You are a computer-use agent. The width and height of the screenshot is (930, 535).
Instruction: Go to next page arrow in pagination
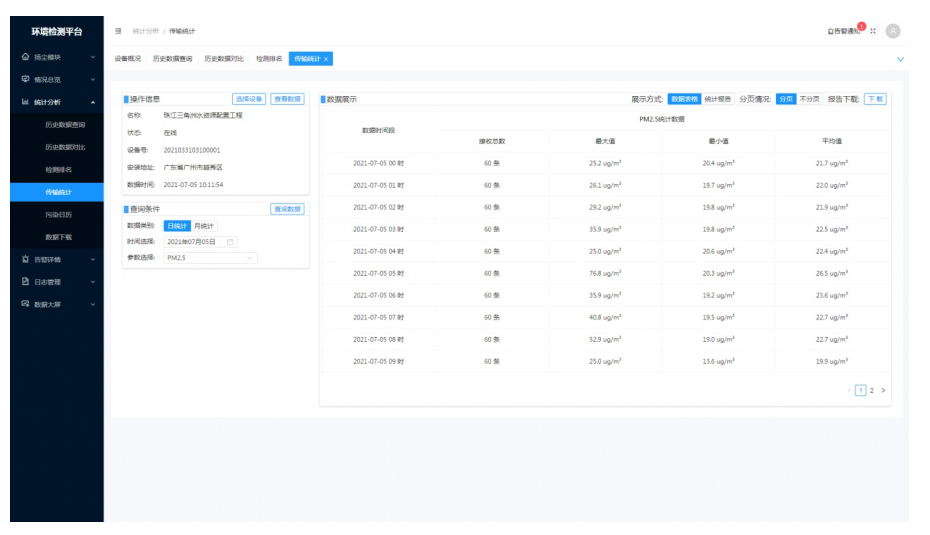883,390
